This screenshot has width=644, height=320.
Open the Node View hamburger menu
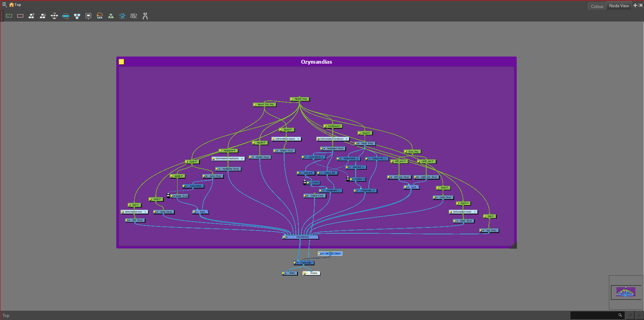tap(4, 5)
